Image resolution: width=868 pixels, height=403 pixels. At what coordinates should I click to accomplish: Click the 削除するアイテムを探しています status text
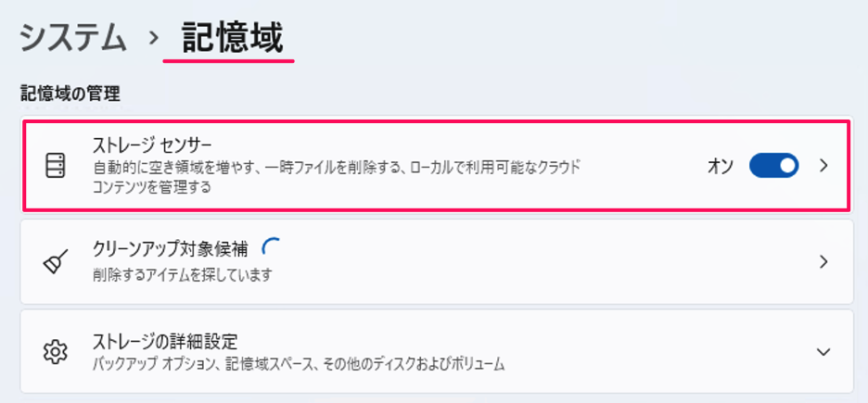(x=183, y=275)
